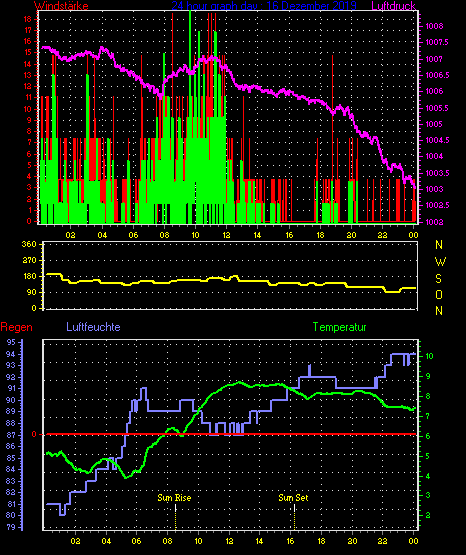Click the red Windstärke heading
The image size is (466, 555).
(61, 6)
